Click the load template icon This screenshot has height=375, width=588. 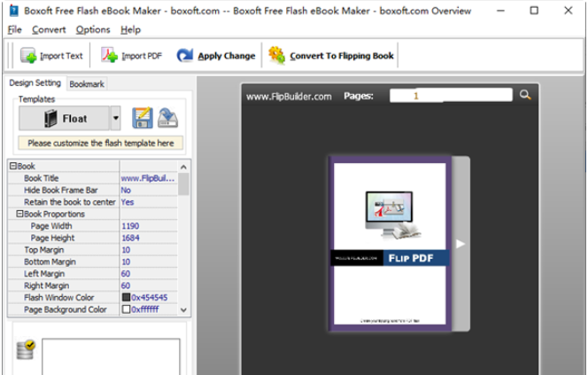(x=167, y=118)
